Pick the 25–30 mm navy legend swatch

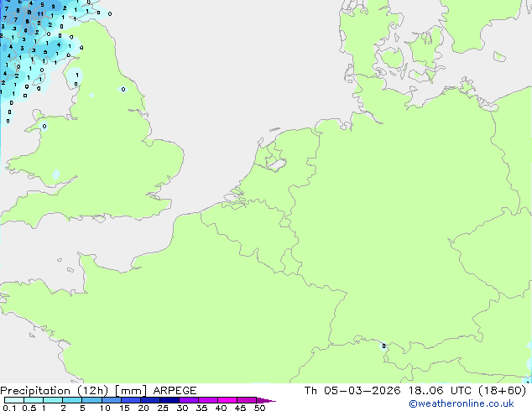click(x=170, y=400)
